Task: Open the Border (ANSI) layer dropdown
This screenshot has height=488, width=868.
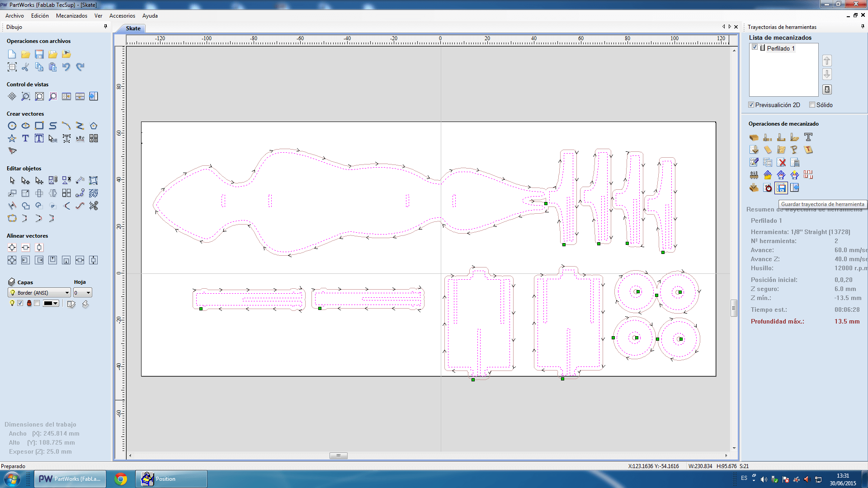Action: pos(39,292)
